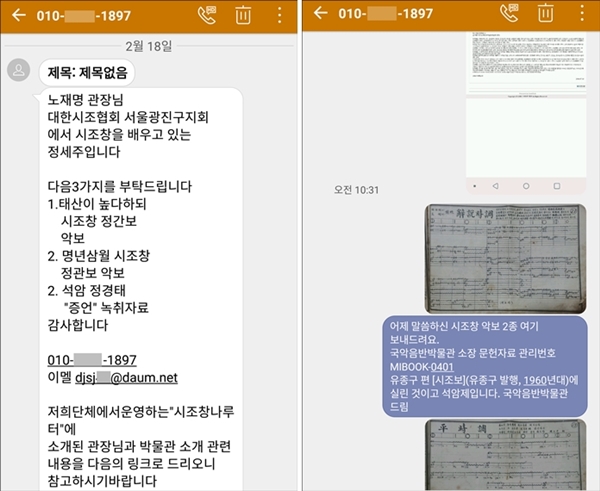Open overflow menu in left screen

280,15
